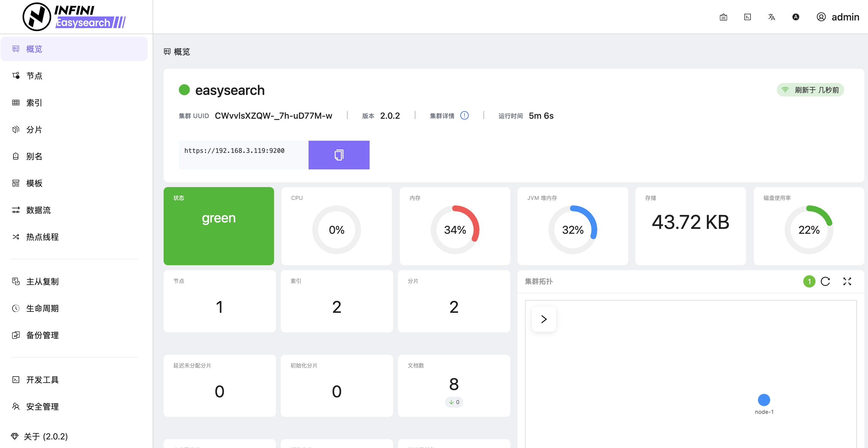Click the theme toggle icon in header

[796, 17]
